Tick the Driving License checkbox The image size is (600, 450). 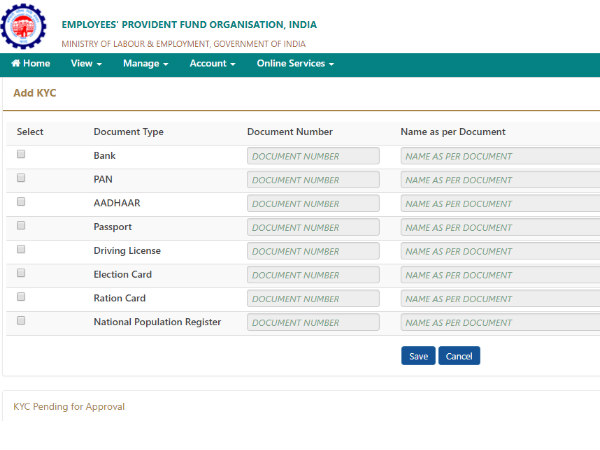point(21,249)
